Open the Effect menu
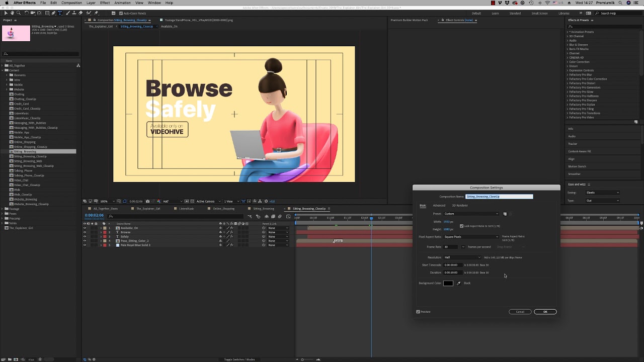The height and width of the screenshot is (362, 644). pyautogui.click(x=105, y=3)
